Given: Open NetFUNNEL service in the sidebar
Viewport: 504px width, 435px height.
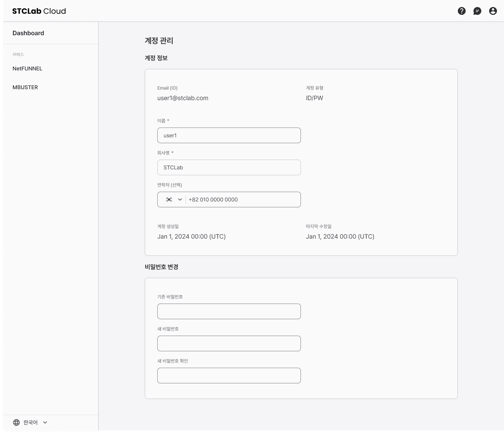Looking at the screenshot, I should (27, 68).
